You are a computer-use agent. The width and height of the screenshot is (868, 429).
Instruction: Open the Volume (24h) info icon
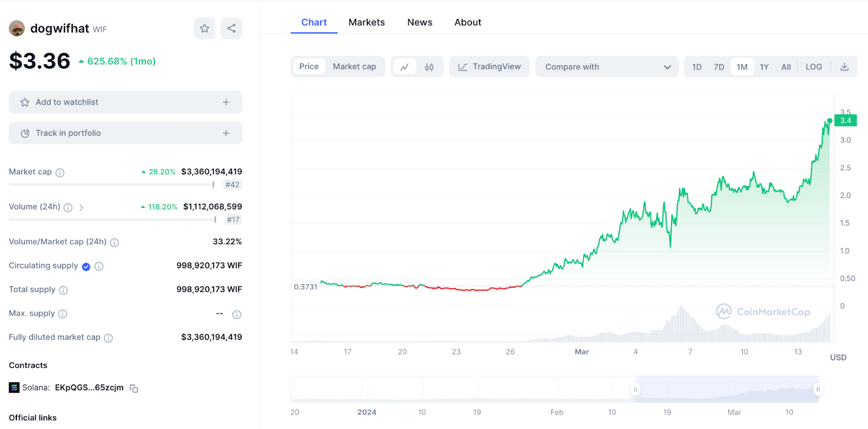tap(68, 207)
